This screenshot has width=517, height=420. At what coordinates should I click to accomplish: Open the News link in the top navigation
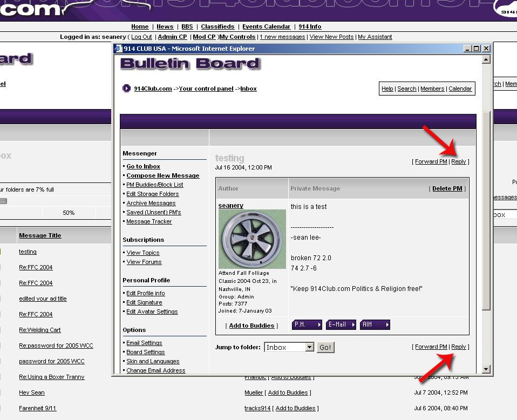click(165, 27)
